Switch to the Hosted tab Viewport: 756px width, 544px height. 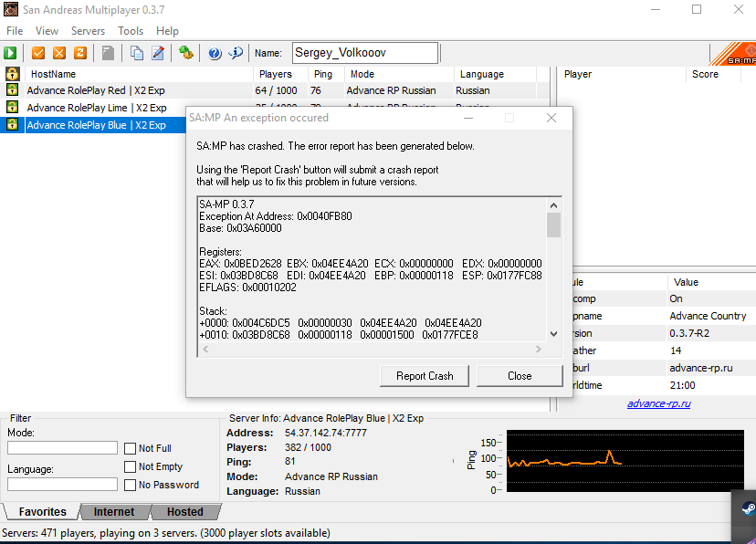185,512
